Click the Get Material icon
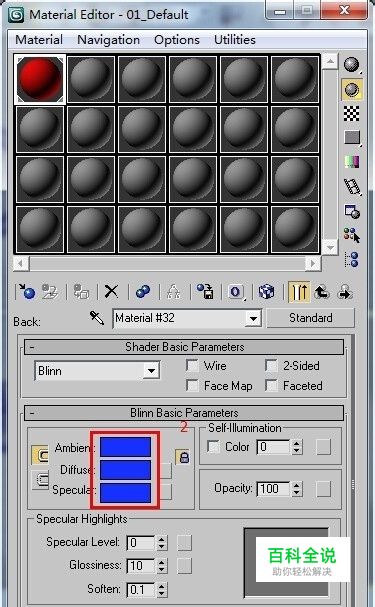375x607 pixels. click(x=26, y=291)
